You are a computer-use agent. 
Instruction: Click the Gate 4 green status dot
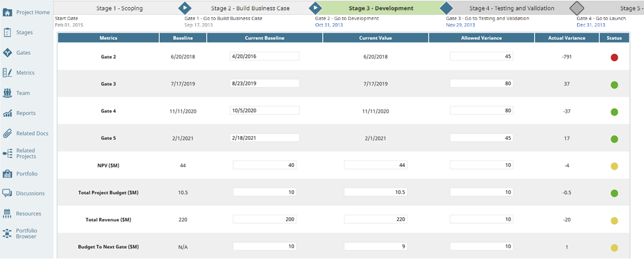coord(614,112)
